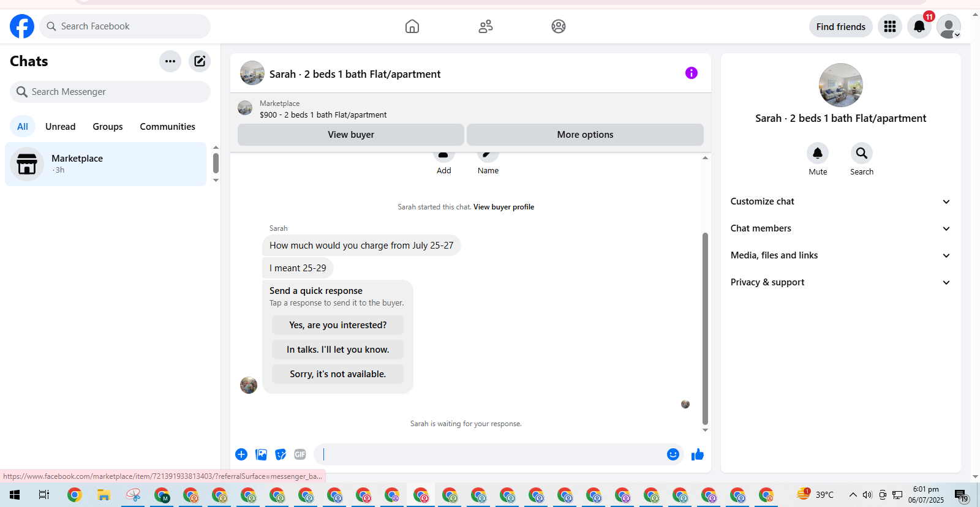Image resolution: width=980 pixels, height=507 pixels.
Task: Click the '$900 - 2 beds 1 bath Flat/apartment' listing text
Action: tap(323, 115)
